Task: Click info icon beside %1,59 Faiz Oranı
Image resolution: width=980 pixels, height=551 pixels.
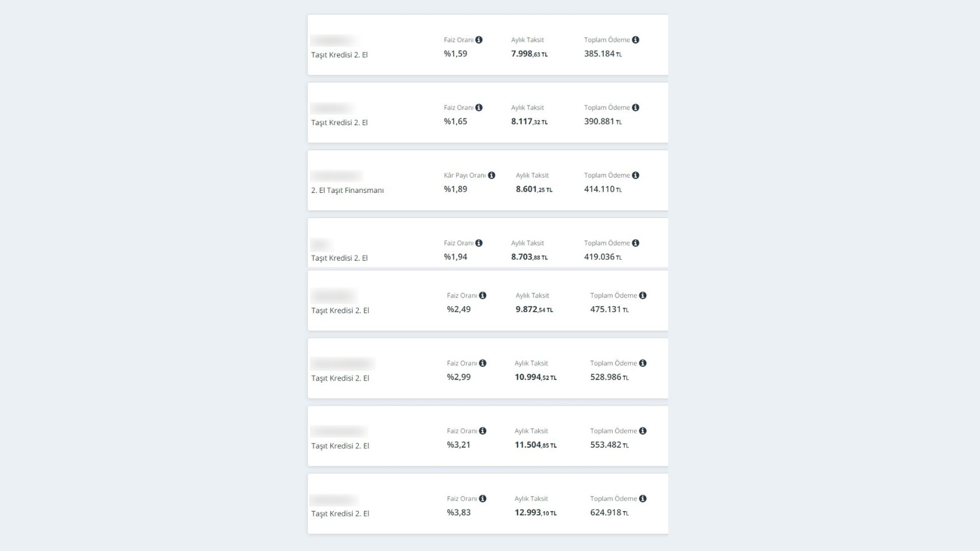Action: [x=479, y=40]
